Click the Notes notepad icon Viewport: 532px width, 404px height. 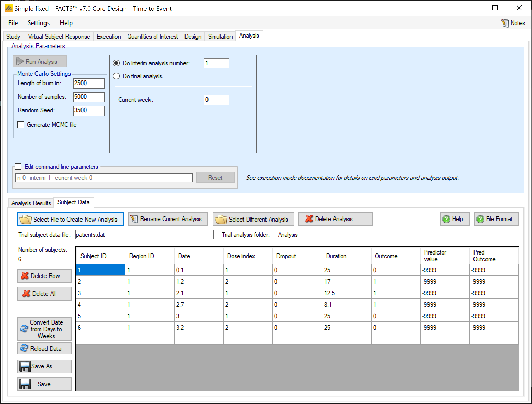coord(505,23)
